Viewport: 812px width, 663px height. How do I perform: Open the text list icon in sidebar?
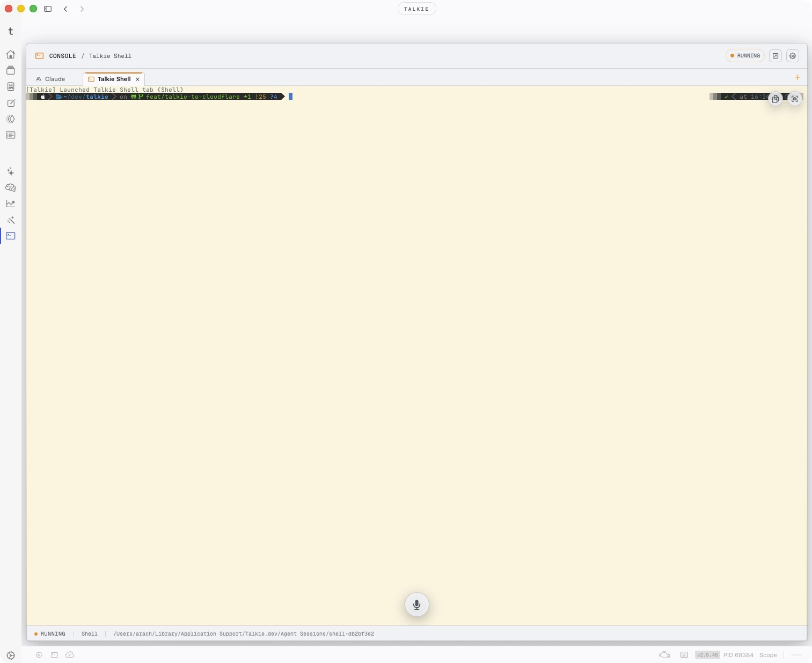(x=11, y=135)
